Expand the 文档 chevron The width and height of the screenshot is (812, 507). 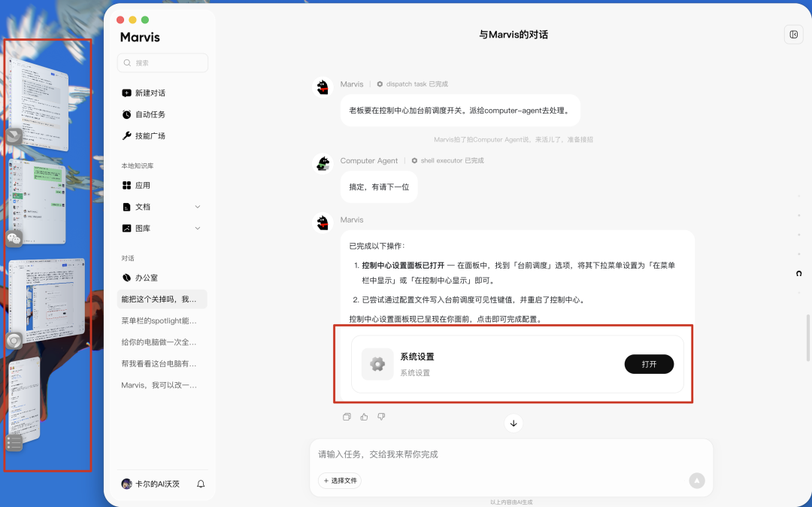(x=197, y=207)
